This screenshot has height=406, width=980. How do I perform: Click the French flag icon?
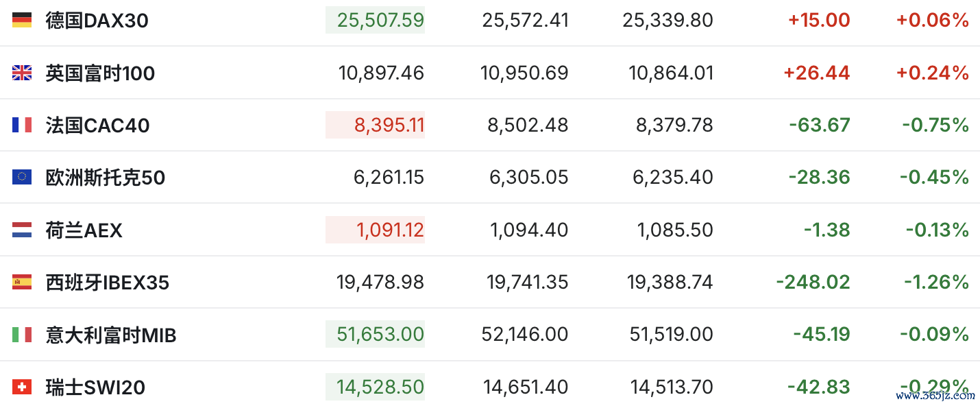tap(22, 125)
